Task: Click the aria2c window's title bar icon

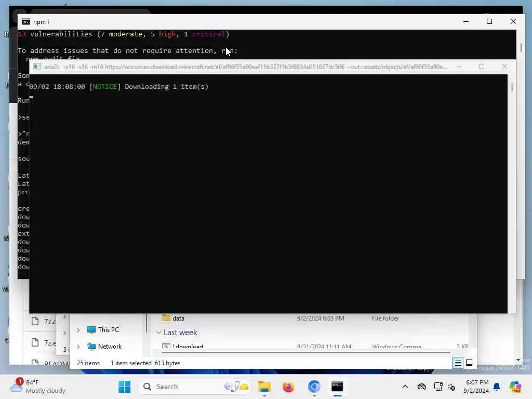Action: tap(37, 66)
